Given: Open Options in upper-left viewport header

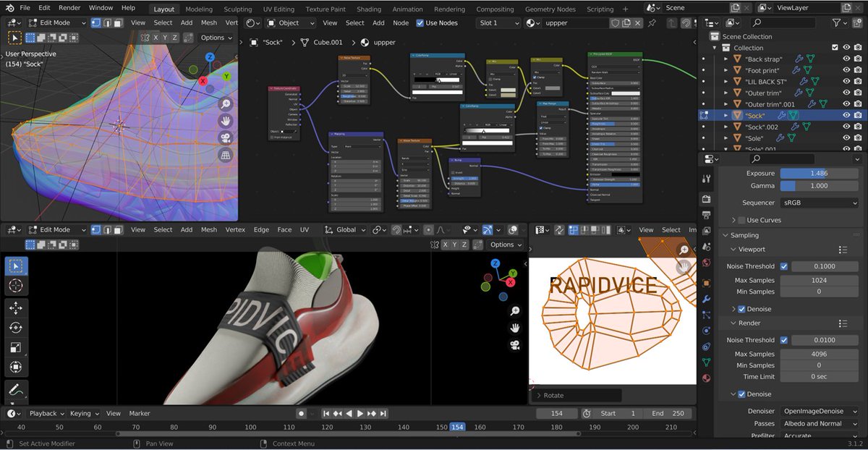Looking at the screenshot, I should (x=216, y=38).
